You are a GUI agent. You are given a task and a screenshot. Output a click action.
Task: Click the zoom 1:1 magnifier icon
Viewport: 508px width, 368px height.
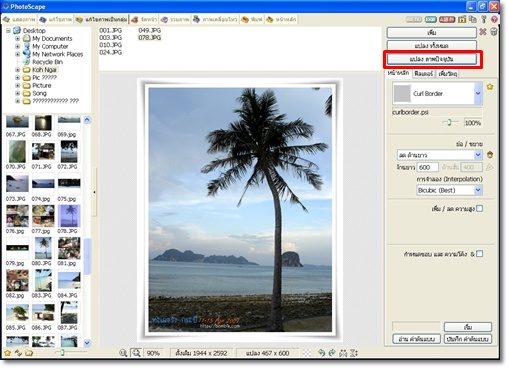[123, 353]
